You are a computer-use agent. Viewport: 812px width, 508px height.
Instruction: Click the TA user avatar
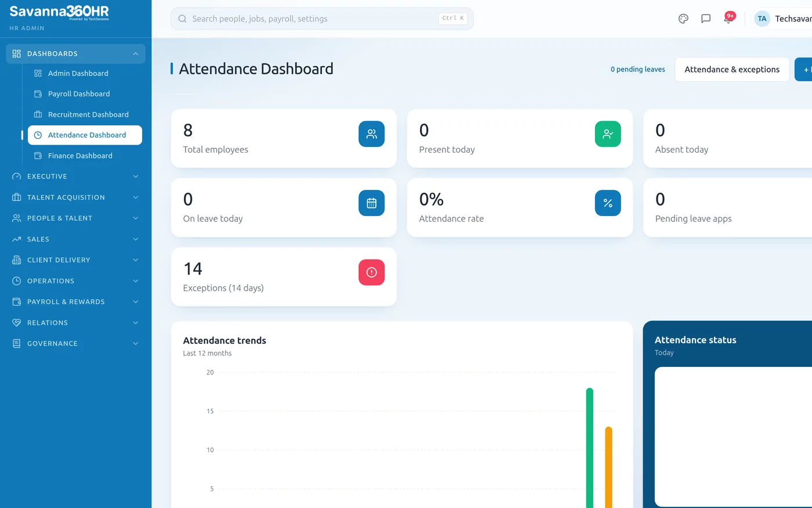pos(762,19)
